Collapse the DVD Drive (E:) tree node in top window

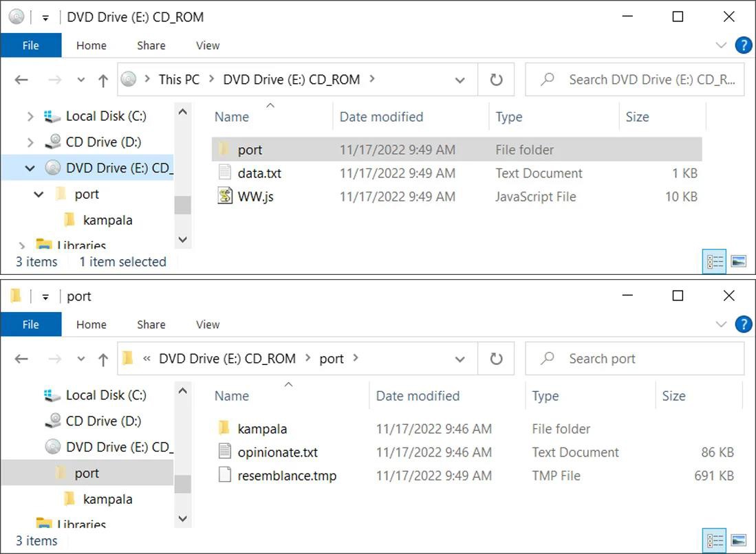(x=30, y=168)
